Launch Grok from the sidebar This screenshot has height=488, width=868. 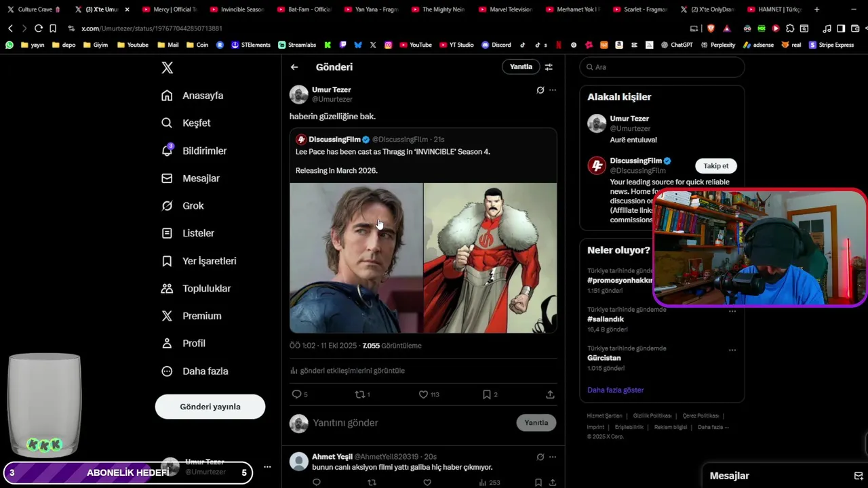[x=182, y=205]
